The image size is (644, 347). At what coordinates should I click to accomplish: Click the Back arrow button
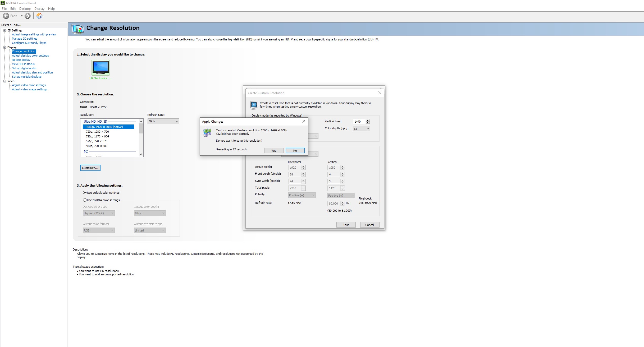click(6, 16)
